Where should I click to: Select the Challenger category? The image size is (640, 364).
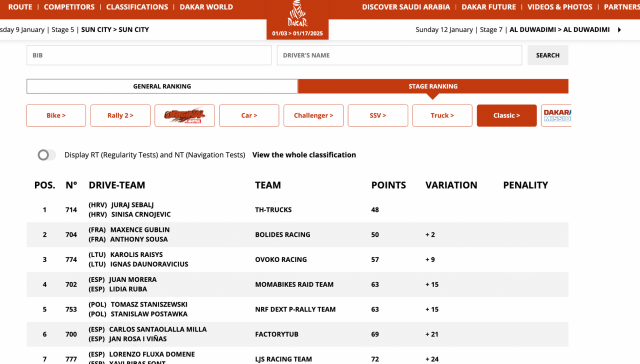tap(313, 115)
